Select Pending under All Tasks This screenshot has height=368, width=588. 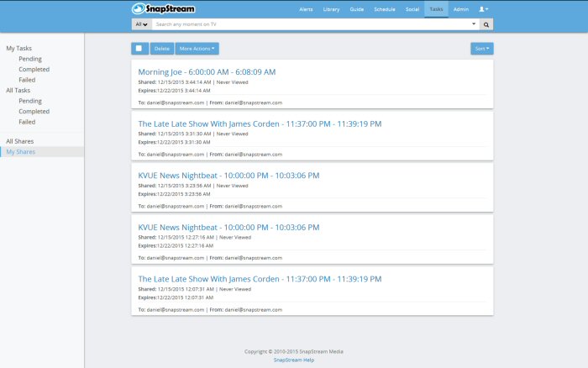(30, 101)
